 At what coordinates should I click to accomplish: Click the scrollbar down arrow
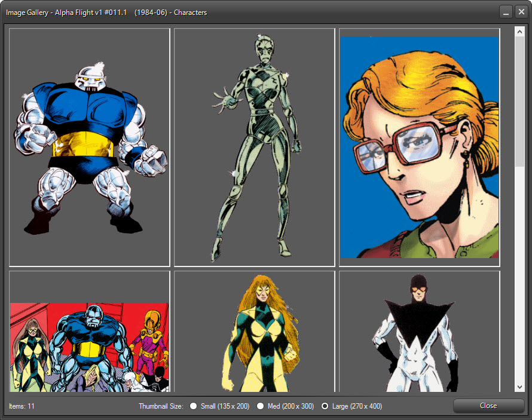519,387
